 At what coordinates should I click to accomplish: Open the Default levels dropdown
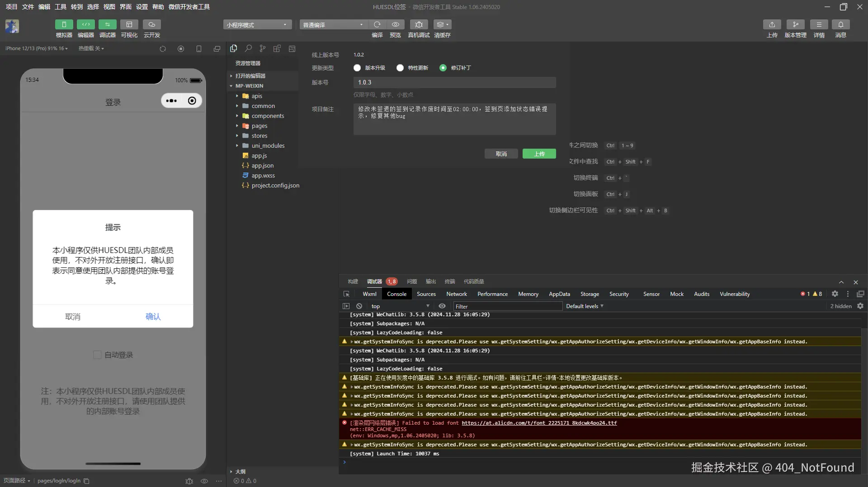click(x=585, y=306)
